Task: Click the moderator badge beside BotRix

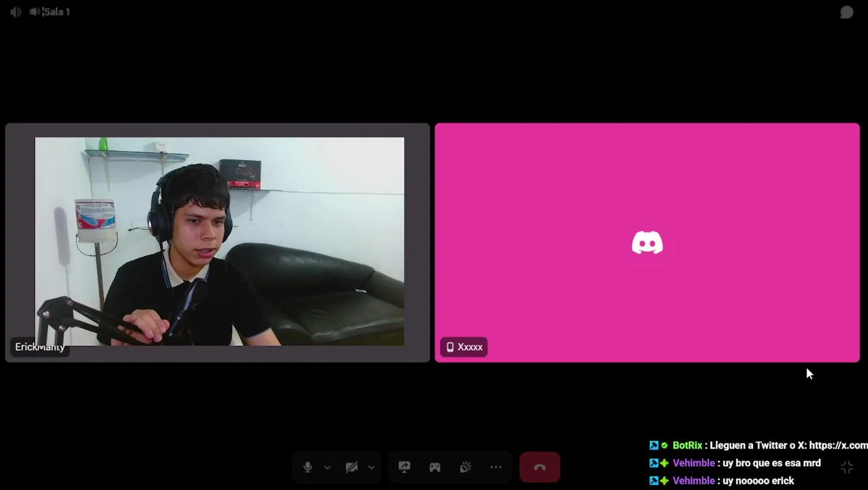Action: click(x=654, y=446)
